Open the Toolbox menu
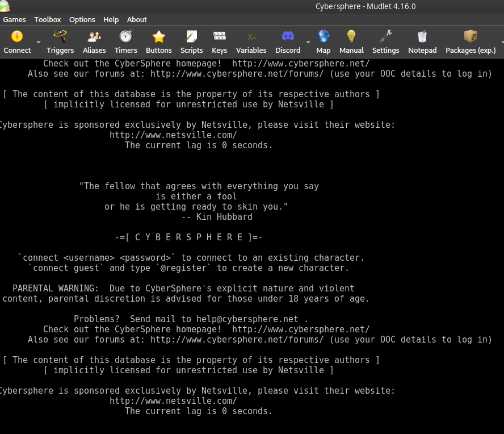Image resolution: width=504 pixels, height=434 pixels. click(x=47, y=19)
